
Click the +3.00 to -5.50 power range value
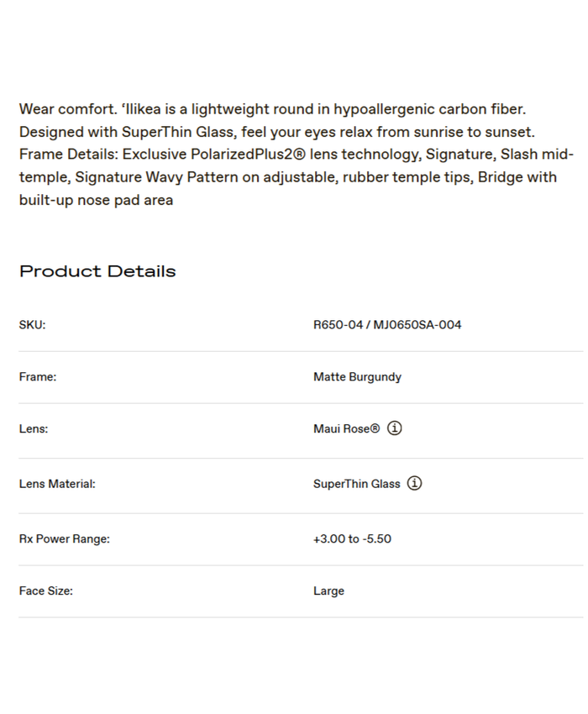point(352,538)
